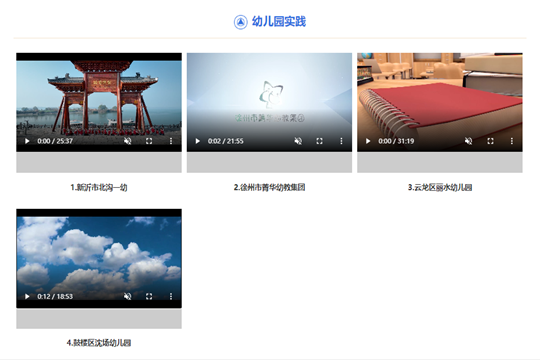Click the circular logo beside 幼儿园实践

pos(240,22)
